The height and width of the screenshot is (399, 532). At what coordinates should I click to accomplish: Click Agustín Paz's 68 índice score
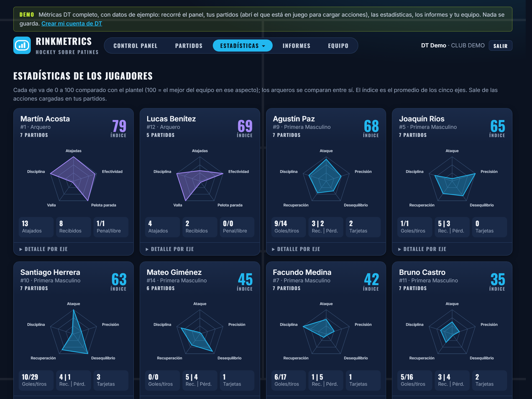(x=371, y=126)
